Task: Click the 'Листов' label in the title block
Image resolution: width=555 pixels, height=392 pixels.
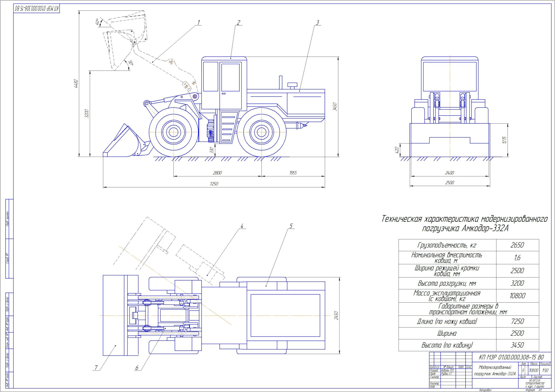Action: (x=538, y=377)
